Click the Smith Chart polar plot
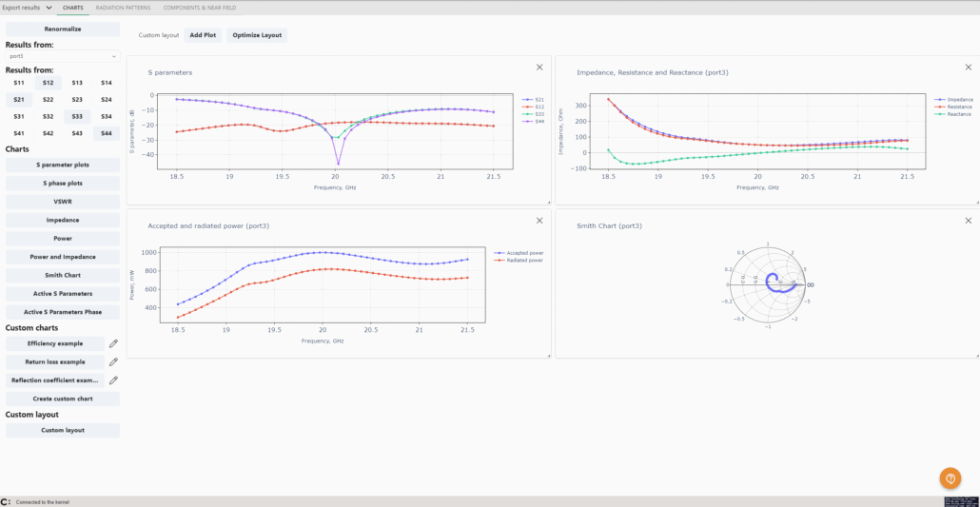The image size is (980, 507). coord(768,284)
